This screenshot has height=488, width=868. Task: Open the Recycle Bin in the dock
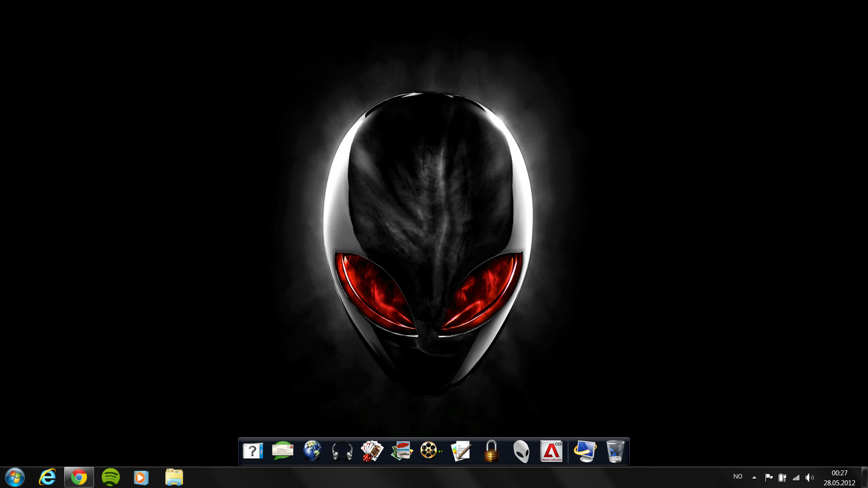point(615,451)
